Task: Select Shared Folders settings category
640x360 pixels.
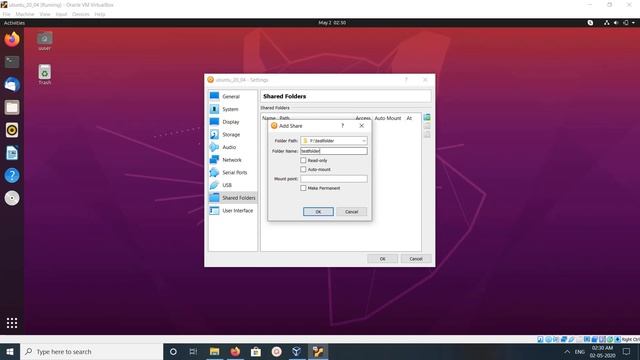Action: pyautogui.click(x=233, y=198)
